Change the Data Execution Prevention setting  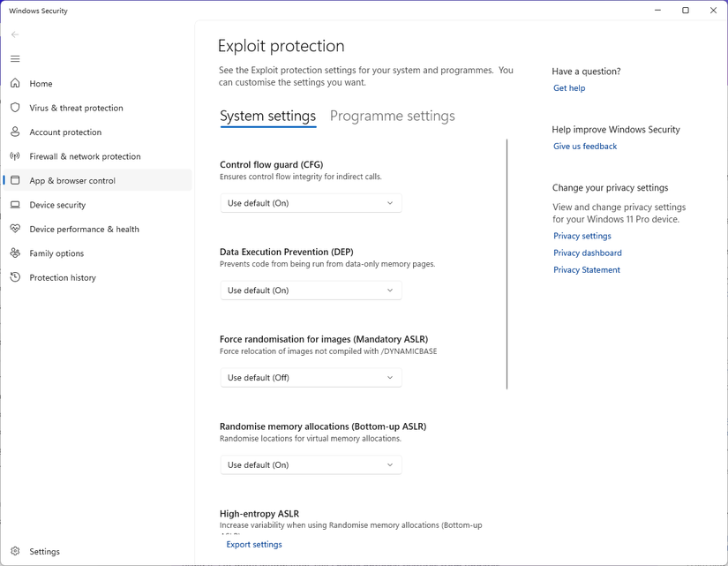[310, 290]
